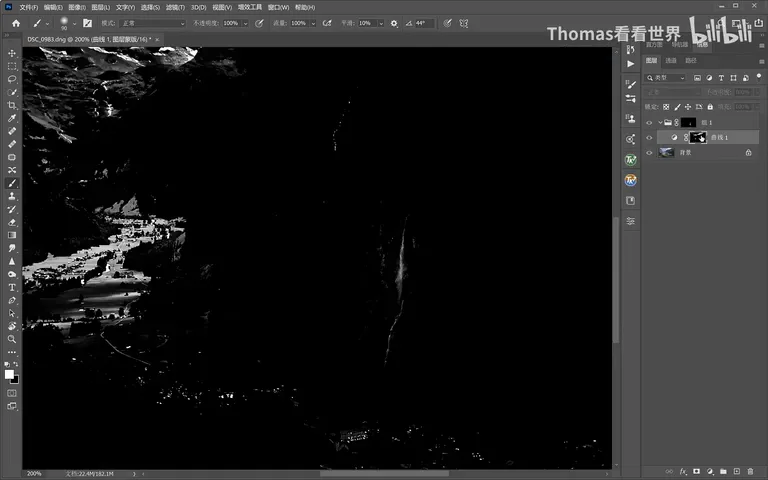
Task: Select the DSC_0983.dng document tab
Action: coord(89,39)
